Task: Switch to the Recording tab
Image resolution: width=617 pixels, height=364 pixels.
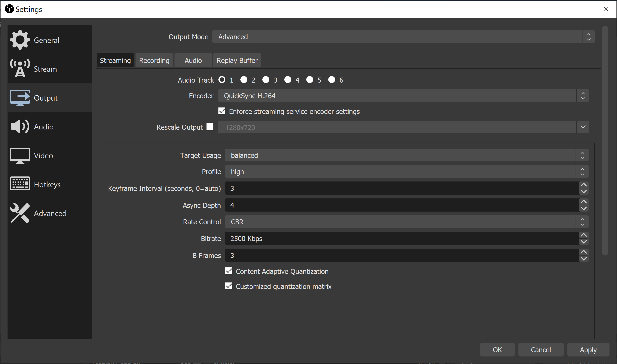Action: [x=154, y=60]
